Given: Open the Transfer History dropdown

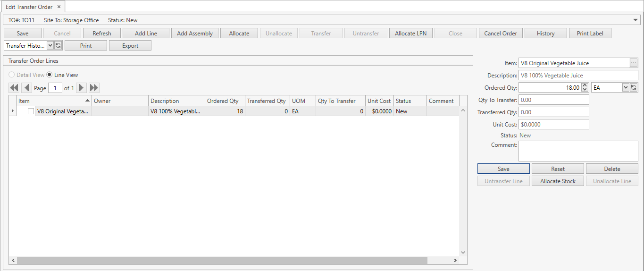Looking at the screenshot, I should pos(50,46).
